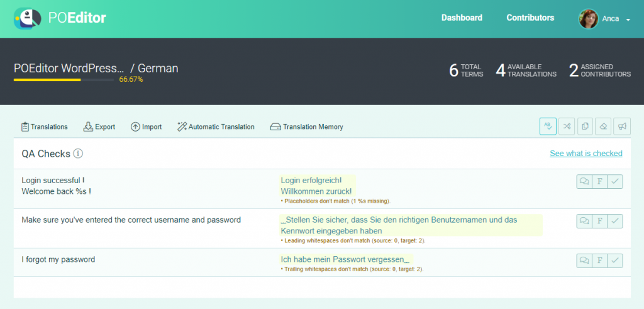Mark I forgot my password row as checked
Viewport: 644px width, 309px height.
(x=615, y=261)
